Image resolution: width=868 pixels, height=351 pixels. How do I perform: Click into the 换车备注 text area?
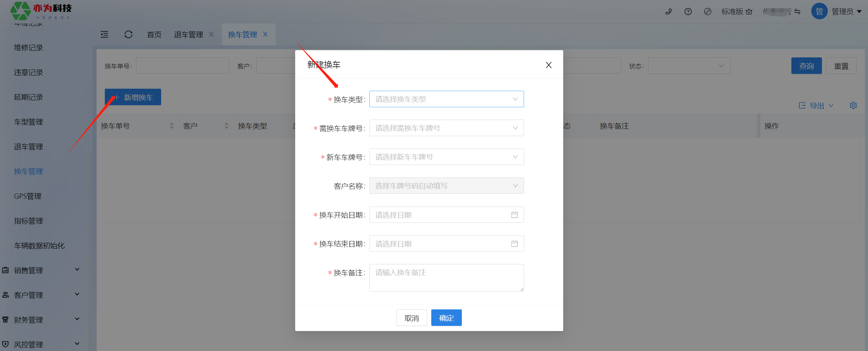click(446, 278)
